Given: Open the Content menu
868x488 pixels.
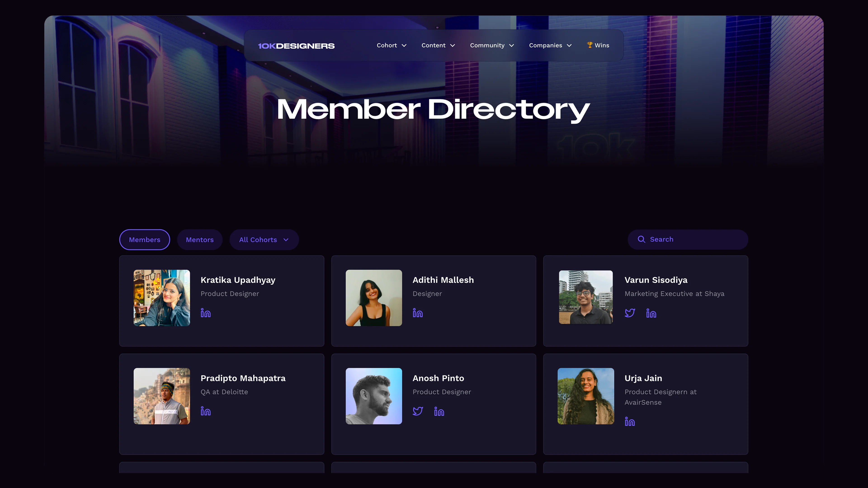Looking at the screenshot, I should click(x=438, y=45).
